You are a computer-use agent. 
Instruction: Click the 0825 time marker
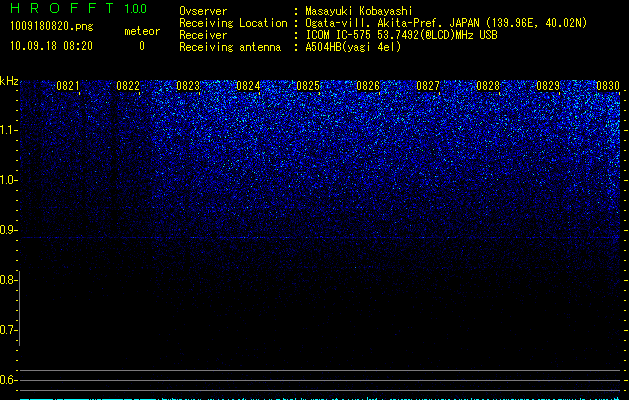[308, 86]
